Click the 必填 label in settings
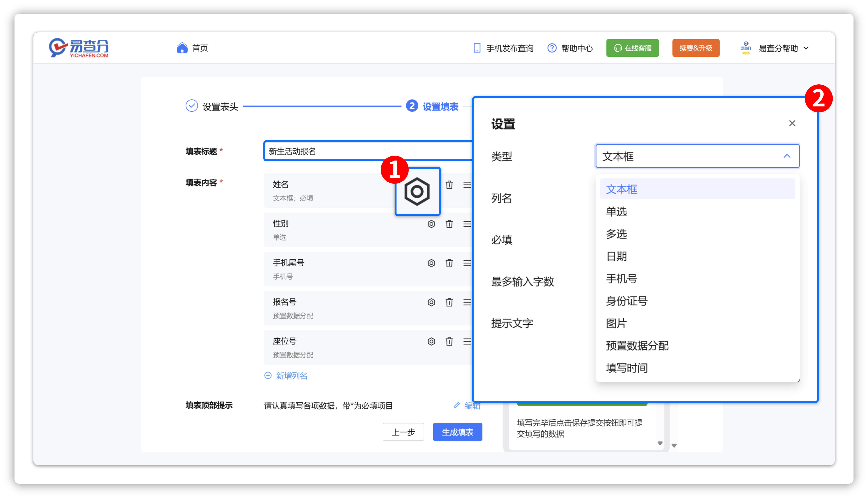The image size is (868, 499). point(501,240)
